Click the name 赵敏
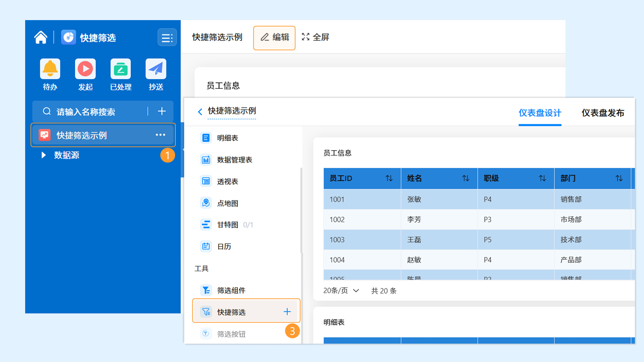Viewport: 644px width, 362px height. click(414, 260)
